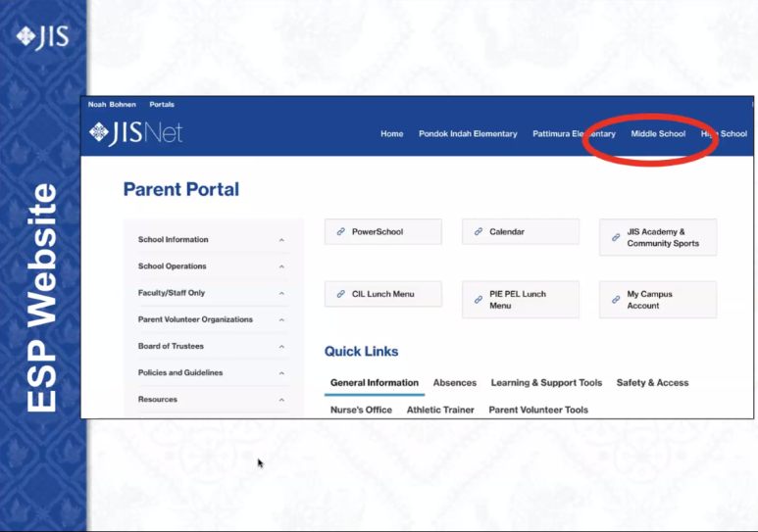Open JIS Academy & Community Sports card
The image size is (758, 532).
click(658, 237)
